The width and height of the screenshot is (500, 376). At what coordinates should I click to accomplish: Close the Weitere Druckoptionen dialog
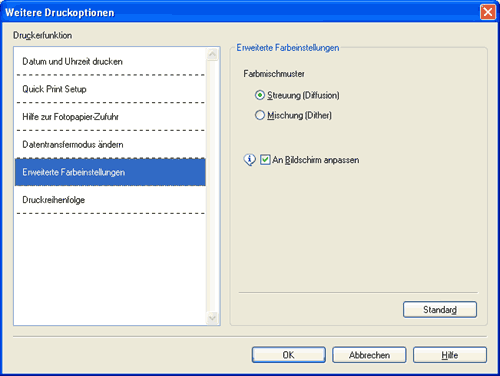(x=488, y=12)
